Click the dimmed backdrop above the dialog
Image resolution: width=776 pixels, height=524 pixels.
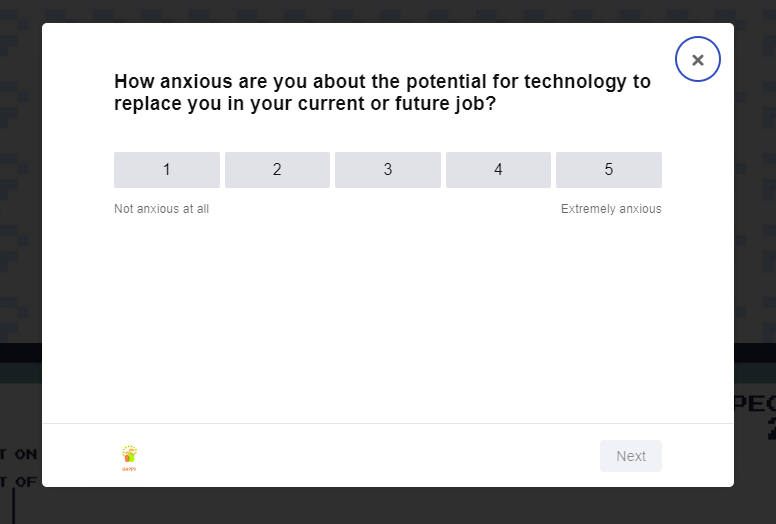tap(388, 11)
